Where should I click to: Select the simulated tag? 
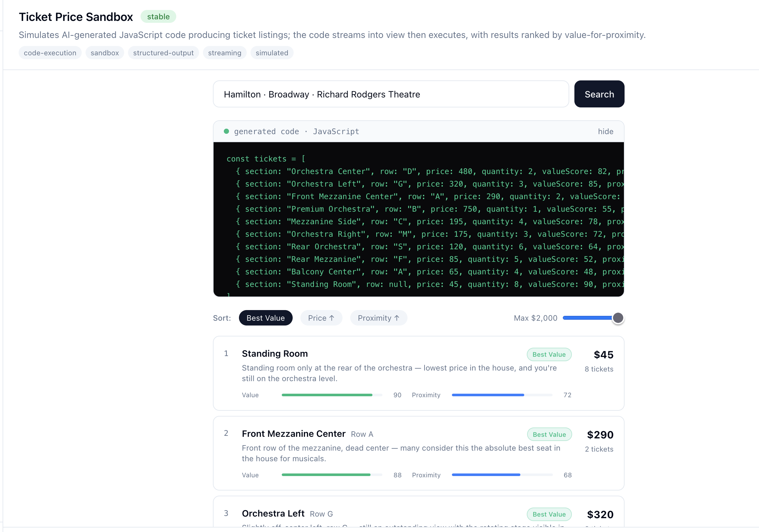(271, 53)
